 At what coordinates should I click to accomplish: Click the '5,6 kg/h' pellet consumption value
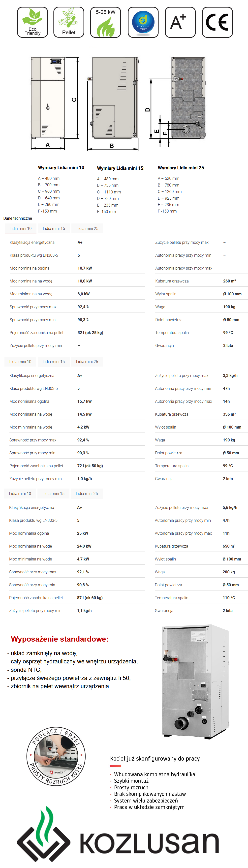230,507
